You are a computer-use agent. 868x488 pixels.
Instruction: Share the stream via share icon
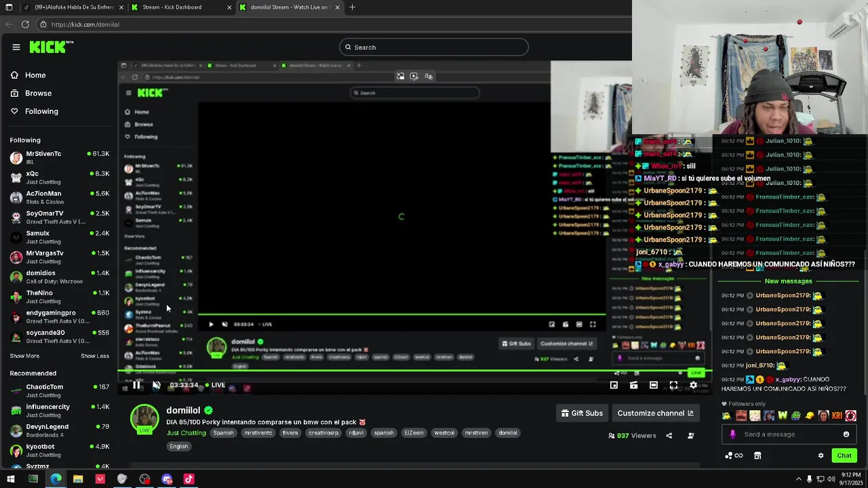(669, 436)
